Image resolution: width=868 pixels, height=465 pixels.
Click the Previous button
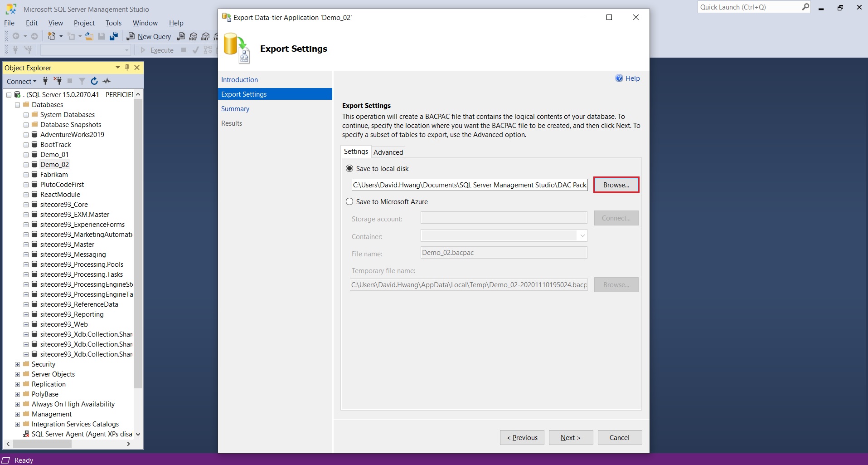coord(522,437)
